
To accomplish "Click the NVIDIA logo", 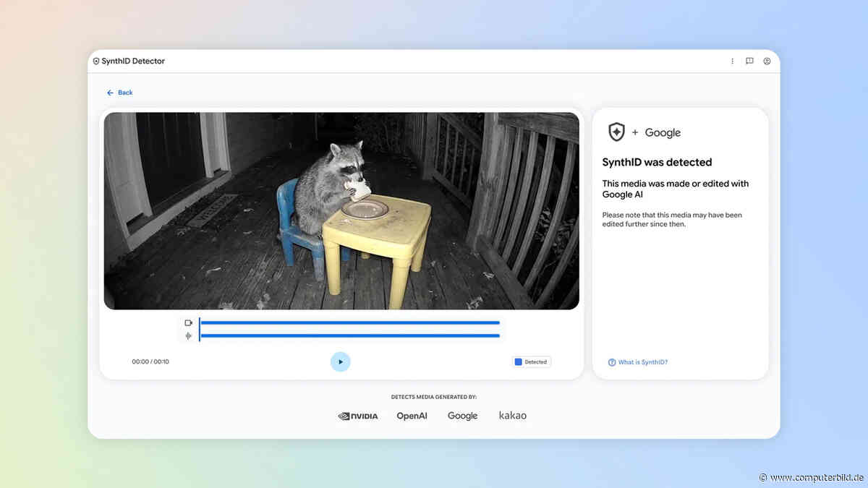I will [358, 416].
